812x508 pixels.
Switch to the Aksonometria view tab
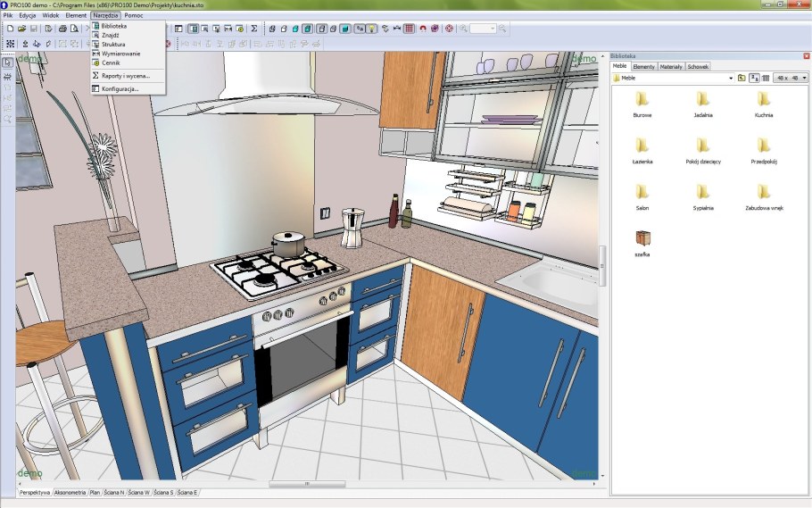tap(70, 492)
